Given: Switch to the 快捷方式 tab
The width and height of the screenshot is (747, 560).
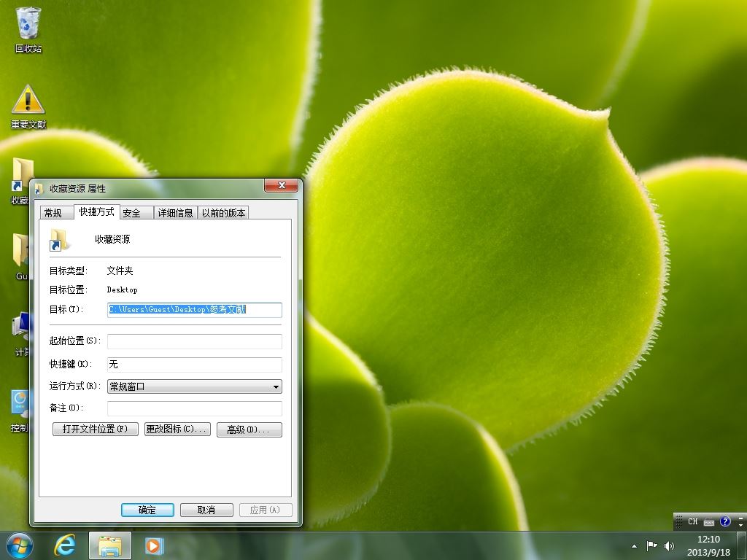Looking at the screenshot, I should [97, 212].
